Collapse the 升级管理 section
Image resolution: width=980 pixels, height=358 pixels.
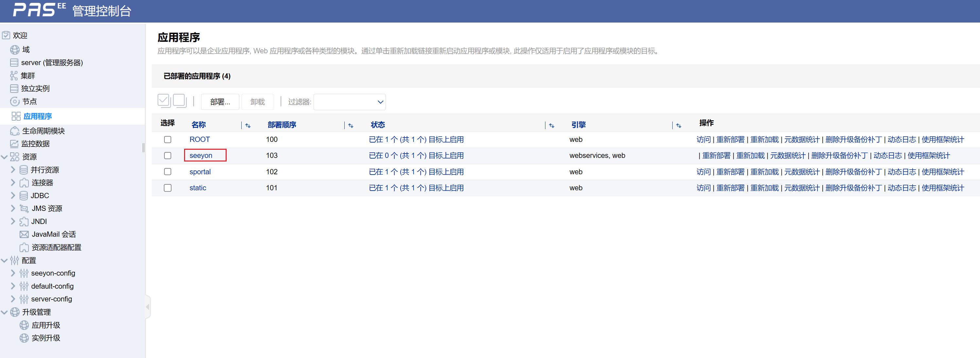tap(5, 312)
